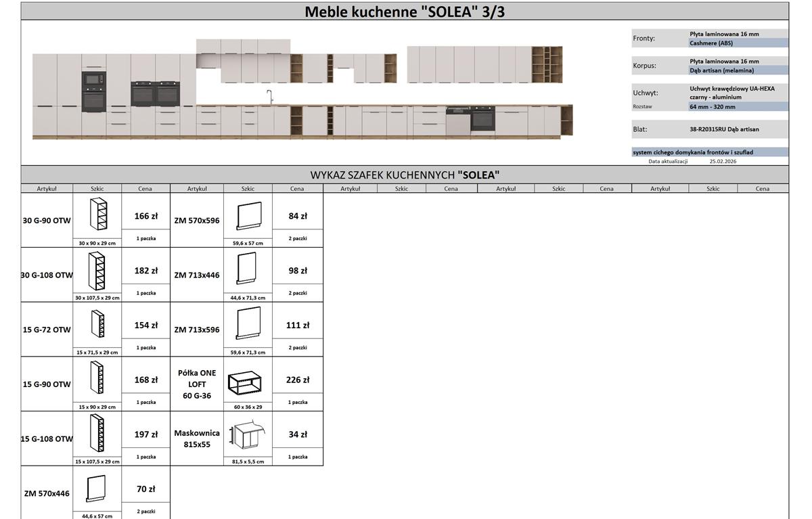812x519 pixels.
Task: Click heading 'WYKAZ SZAFEK KUCHENNYCH SOLEA'
Action: point(405,175)
